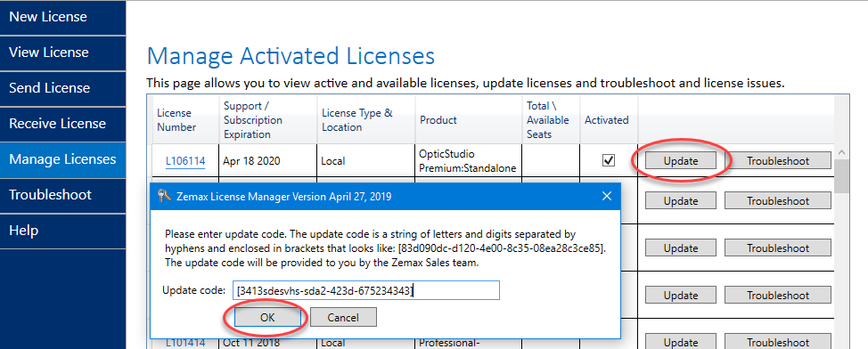Open license number L106114 link
This screenshot has width=868, height=349.
coord(185,161)
